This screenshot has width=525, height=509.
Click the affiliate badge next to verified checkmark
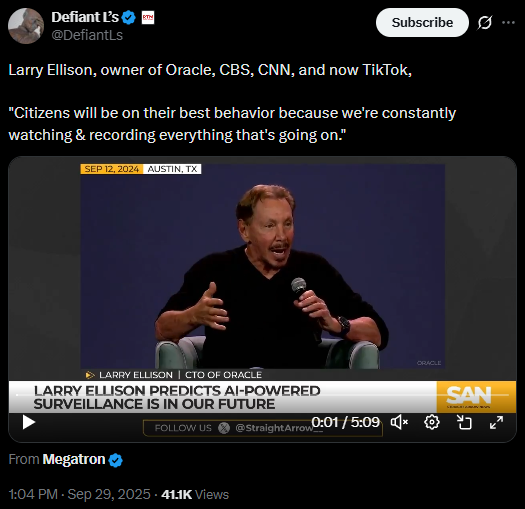point(148,17)
